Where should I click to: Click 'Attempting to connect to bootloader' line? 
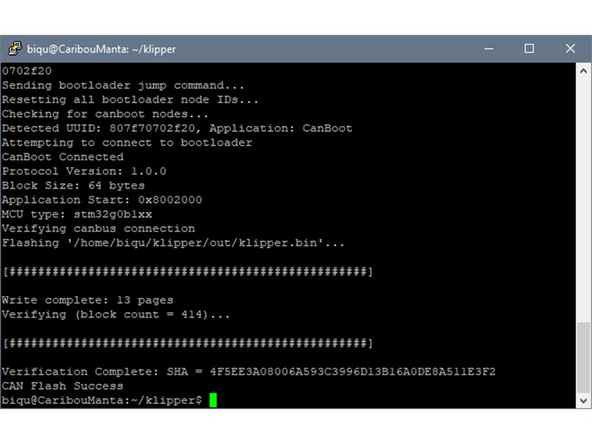[x=127, y=143]
